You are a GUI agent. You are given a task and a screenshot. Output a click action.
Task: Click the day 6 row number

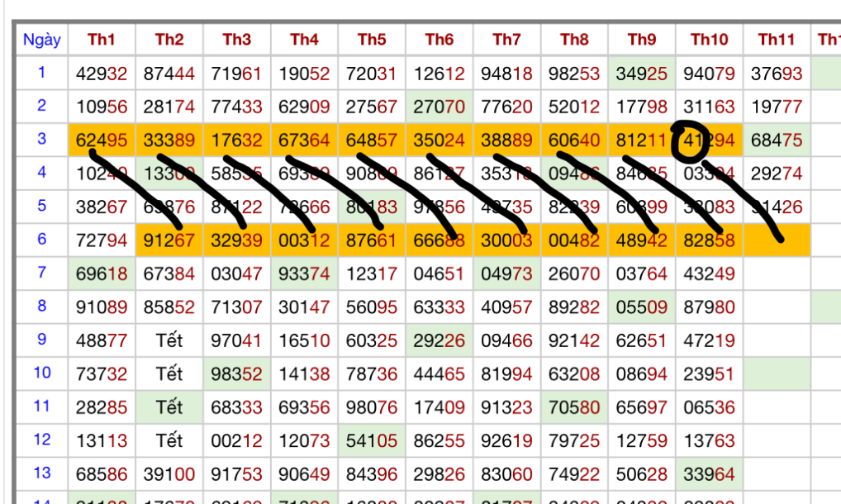[x=41, y=240]
